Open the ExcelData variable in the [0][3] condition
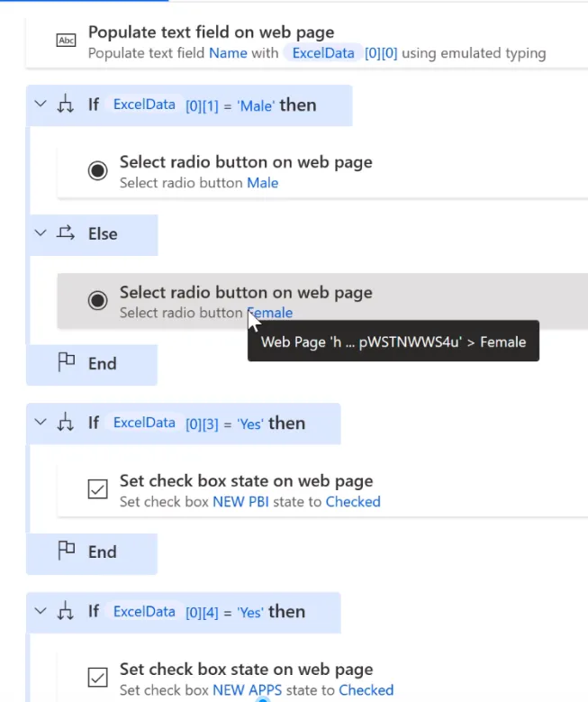 click(144, 423)
